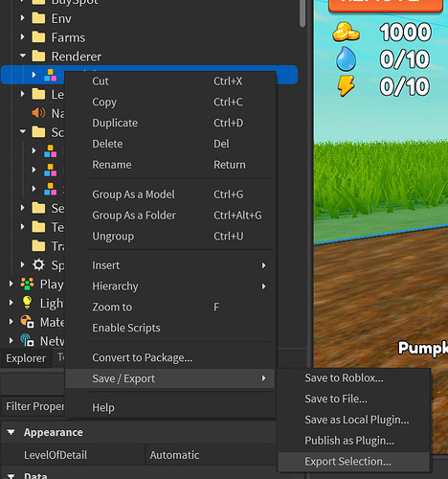Click the LevelOfDetail property name
Screen dimensions: 448x479
pos(56,455)
